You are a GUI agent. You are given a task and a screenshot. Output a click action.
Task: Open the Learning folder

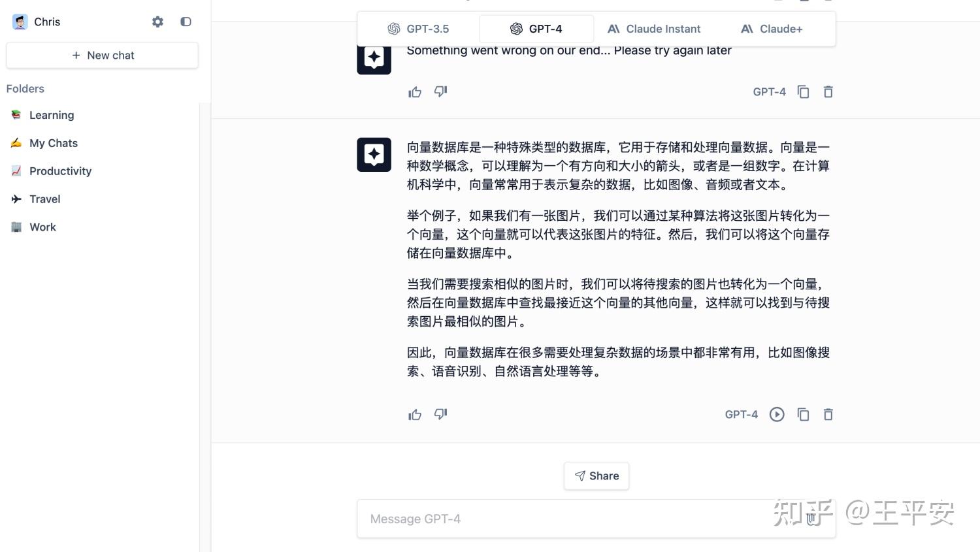click(x=52, y=115)
